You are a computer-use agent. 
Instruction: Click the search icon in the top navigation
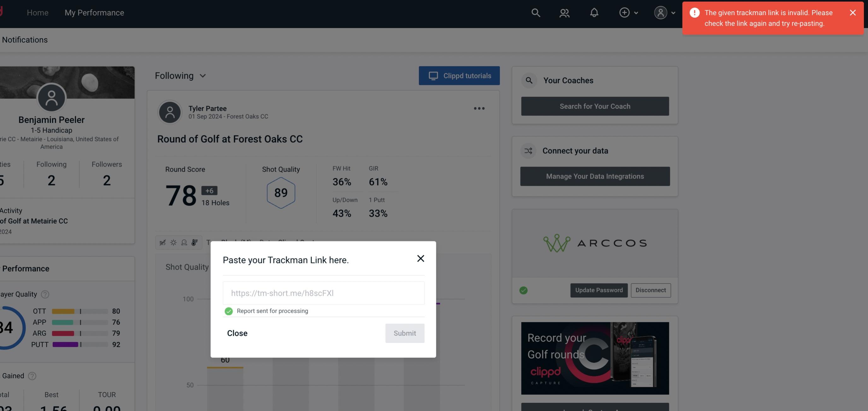(535, 12)
